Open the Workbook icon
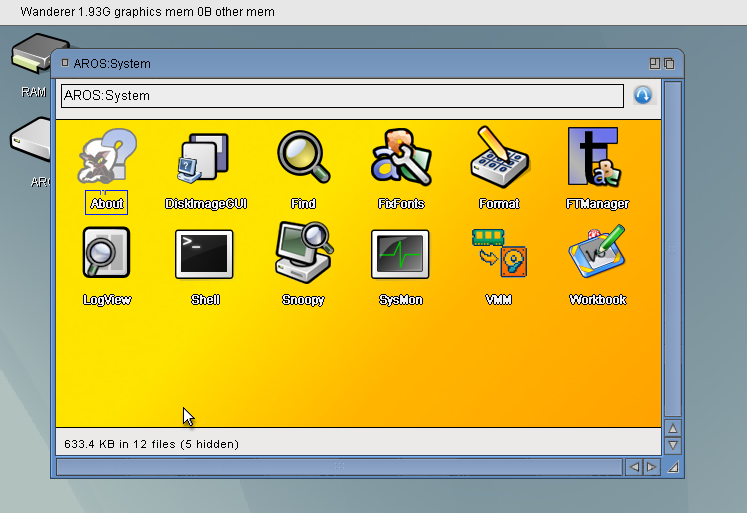The image size is (747, 513). pos(597,251)
